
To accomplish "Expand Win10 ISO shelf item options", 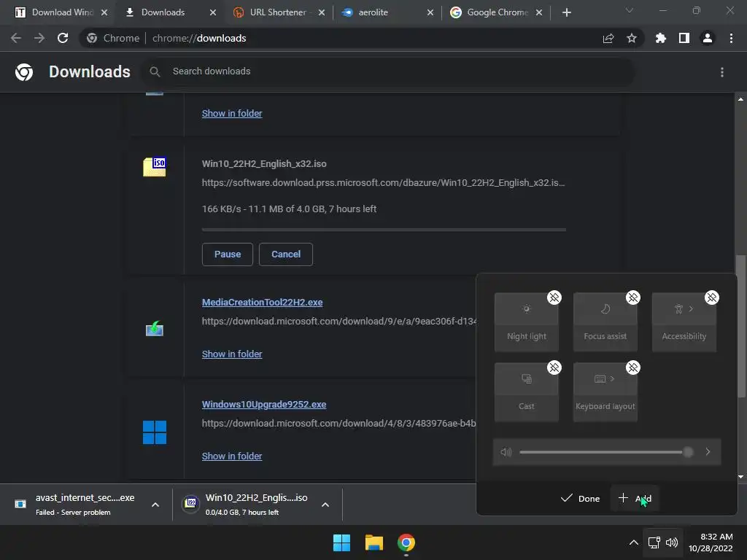I will 325,505.
